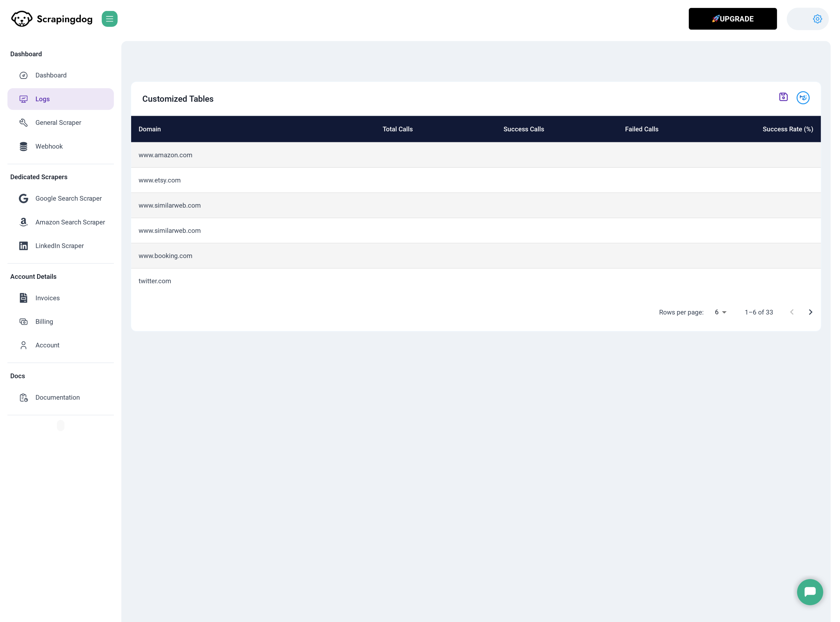Click the UPGRADE button
This screenshot has width=840, height=622.
[732, 19]
